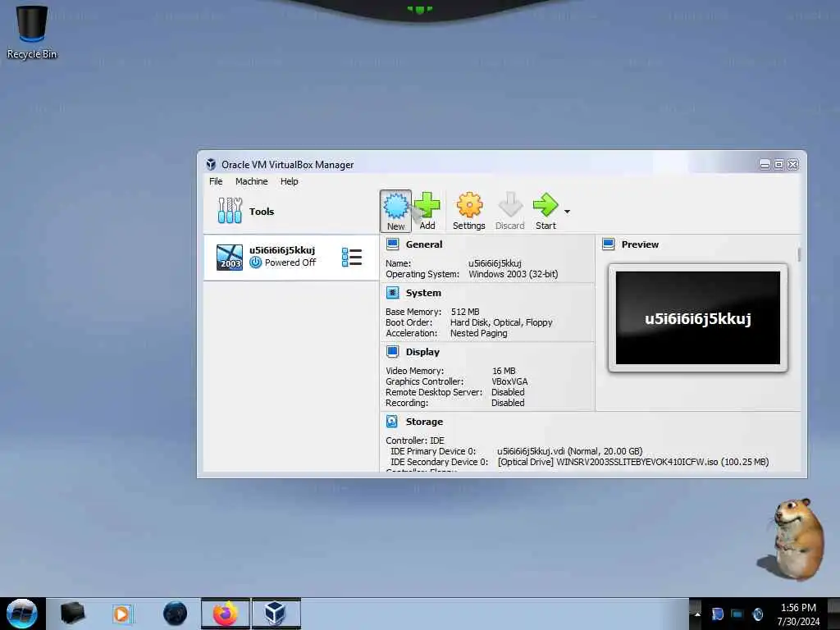Click the Name value in General
The image size is (840, 630).
(495, 263)
